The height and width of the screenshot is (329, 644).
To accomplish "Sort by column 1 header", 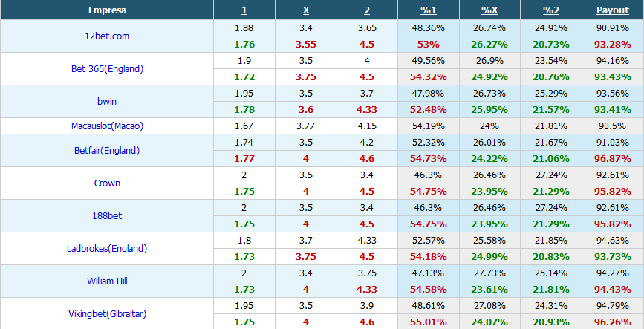I will point(244,10).
